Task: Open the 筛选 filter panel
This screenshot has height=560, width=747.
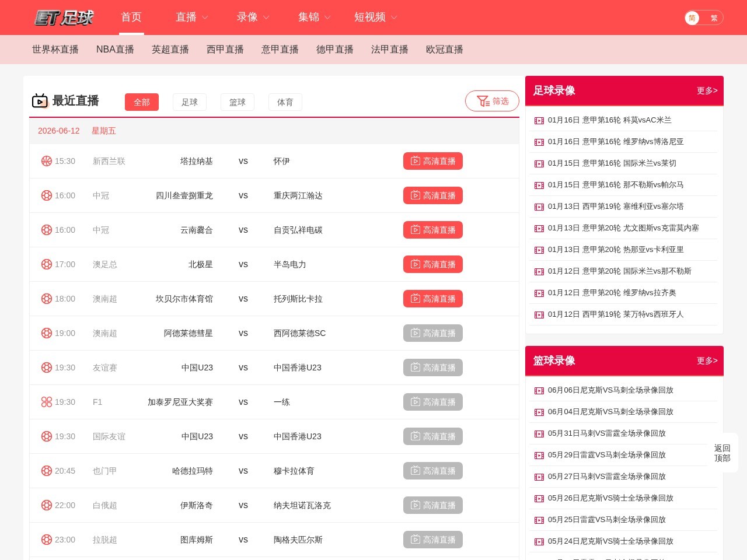Action: click(x=492, y=101)
